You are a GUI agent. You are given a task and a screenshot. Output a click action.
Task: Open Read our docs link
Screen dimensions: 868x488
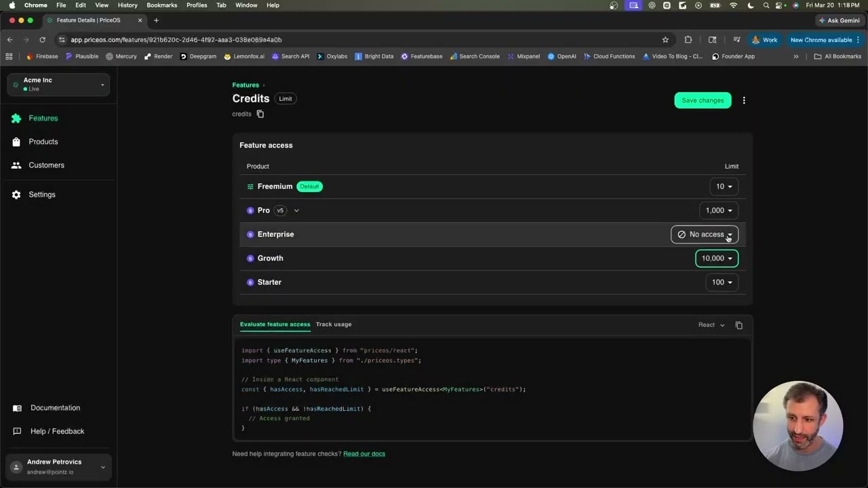(x=364, y=453)
